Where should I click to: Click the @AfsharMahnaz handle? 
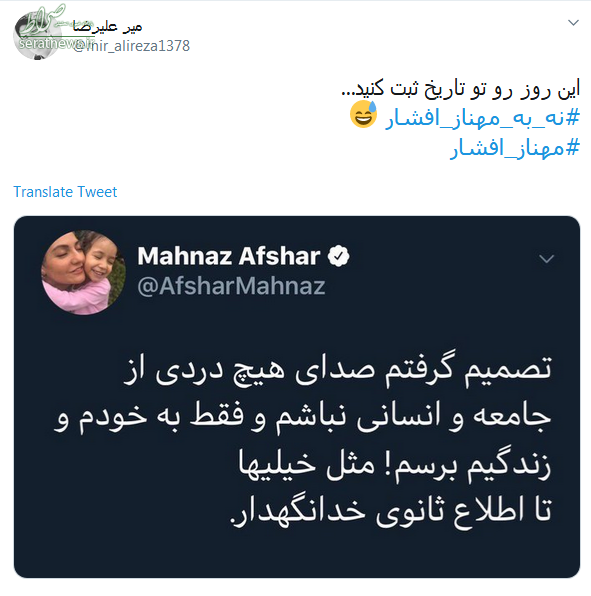point(231,286)
